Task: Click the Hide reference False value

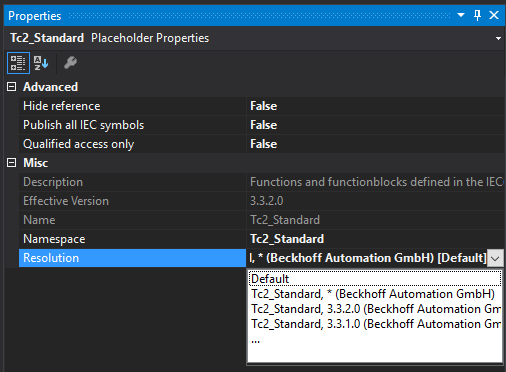Action: [263, 106]
